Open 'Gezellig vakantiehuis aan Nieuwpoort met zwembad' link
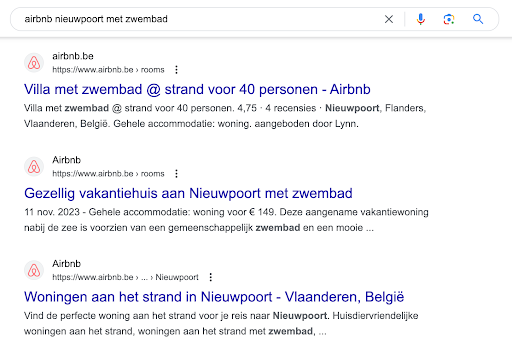This screenshot has height=360, width=512. 188,193
